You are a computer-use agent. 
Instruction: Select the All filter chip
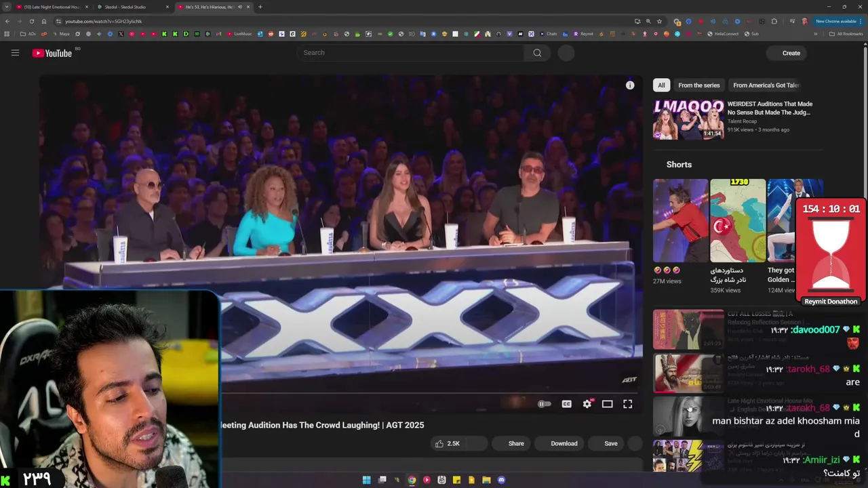coord(661,85)
